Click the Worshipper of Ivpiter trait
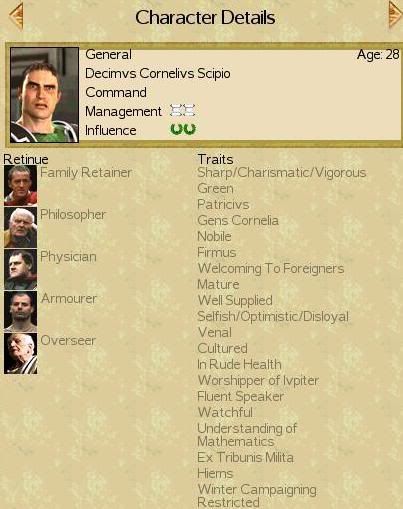 [x=258, y=380]
